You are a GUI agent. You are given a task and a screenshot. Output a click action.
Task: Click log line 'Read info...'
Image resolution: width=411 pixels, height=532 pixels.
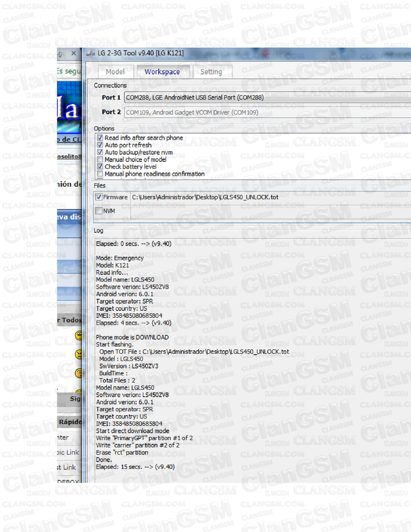coord(112,272)
